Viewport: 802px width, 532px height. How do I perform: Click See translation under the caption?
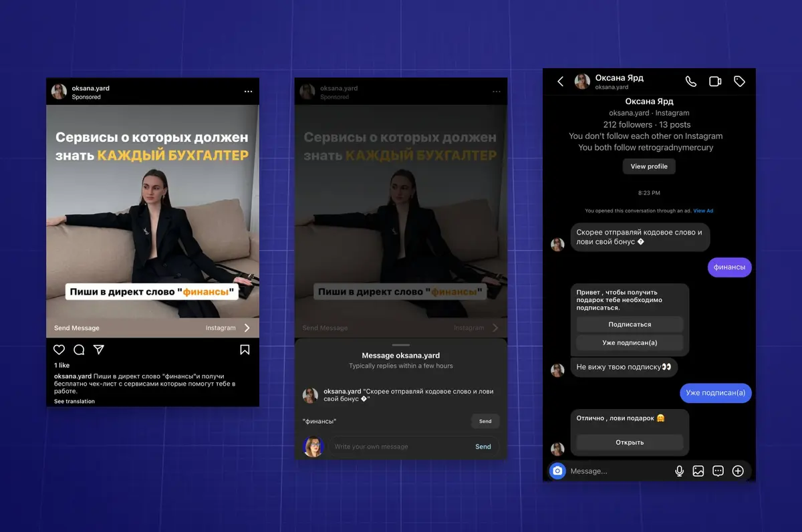point(74,401)
